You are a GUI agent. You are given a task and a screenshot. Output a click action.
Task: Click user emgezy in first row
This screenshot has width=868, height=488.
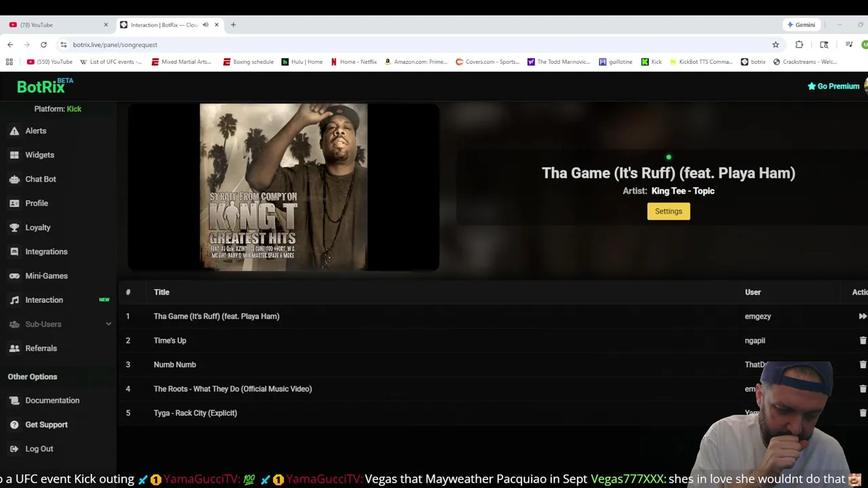pyautogui.click(x=757, y=317)
